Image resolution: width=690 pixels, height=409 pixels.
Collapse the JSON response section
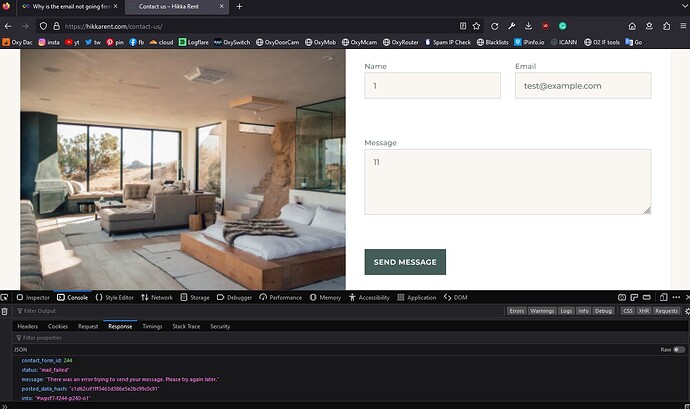(x=20, y=350)
